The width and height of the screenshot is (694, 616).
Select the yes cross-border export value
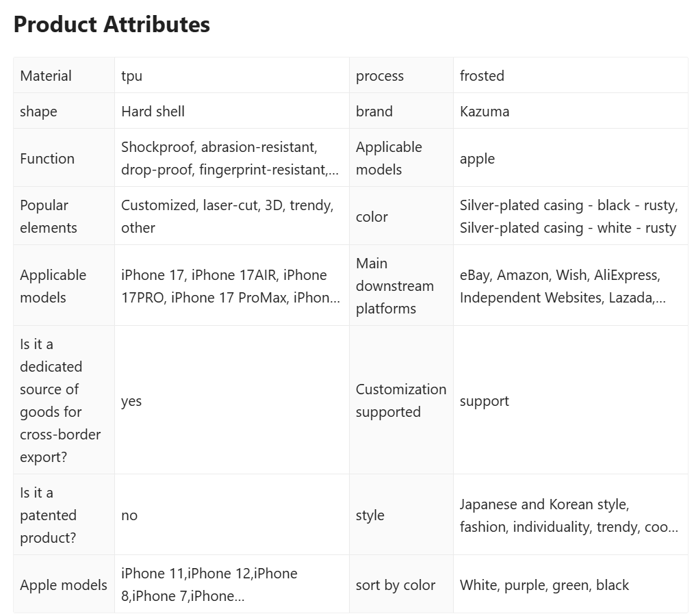[x=131, y=400]
